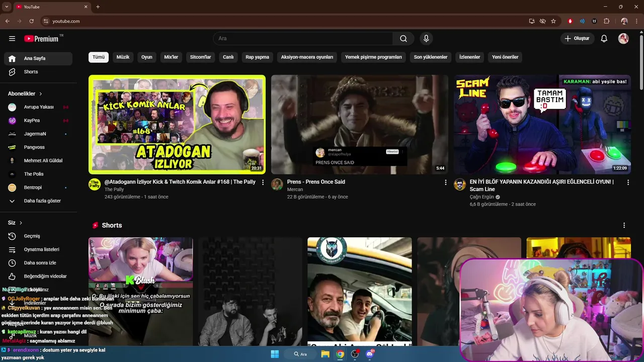Open more options for Prens video
The height and width of the screenshot is (362, 644).
coord(445,183)
